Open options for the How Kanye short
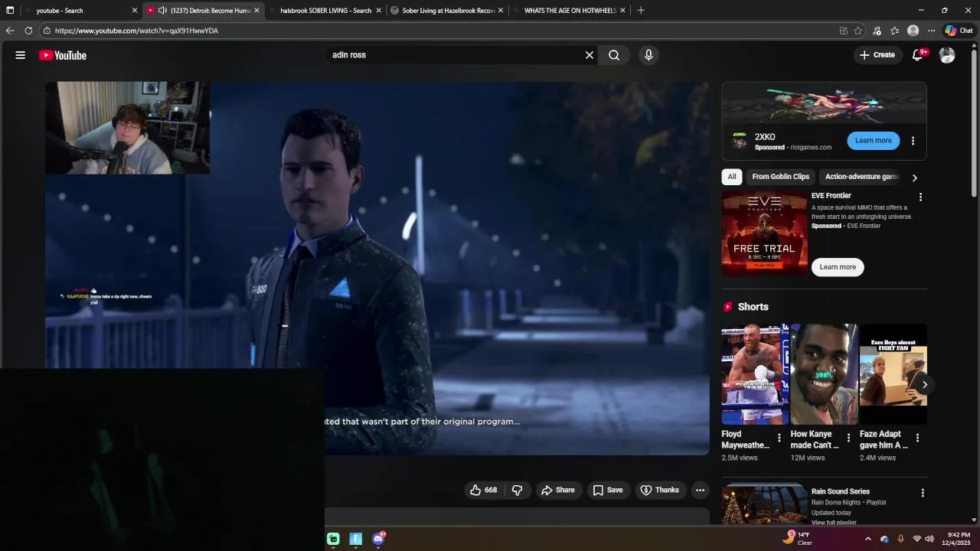This screenshot has height=551, width=980. [848, 439]
